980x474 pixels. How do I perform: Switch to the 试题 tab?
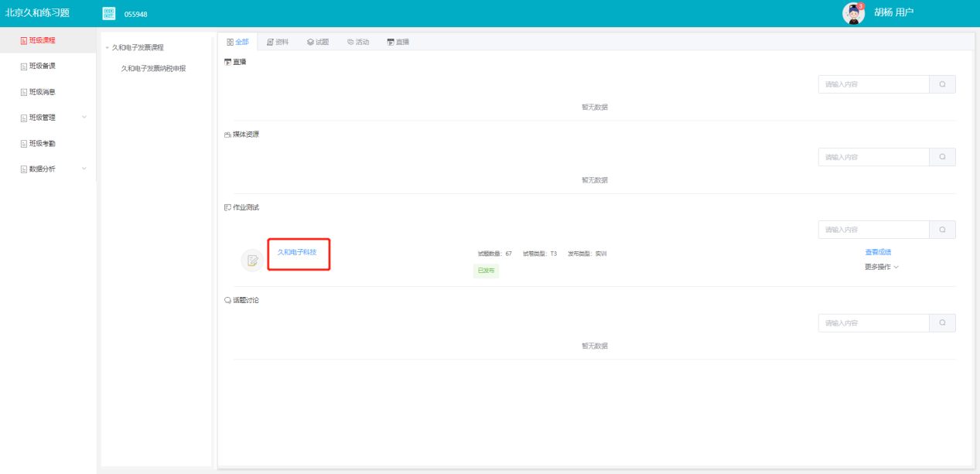pyautogui.click(x=318, y=42)
